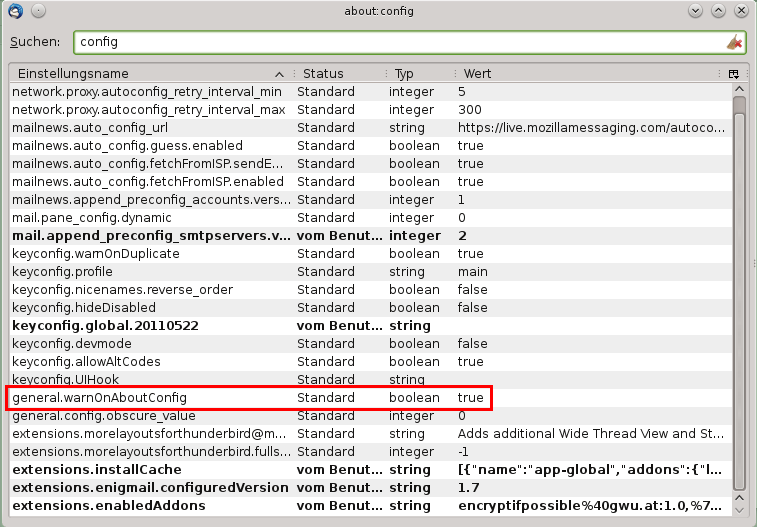The width and height of the screenshot is (757, 527).
Task: Close the about:config window
Action: click(x=740, y=11)
